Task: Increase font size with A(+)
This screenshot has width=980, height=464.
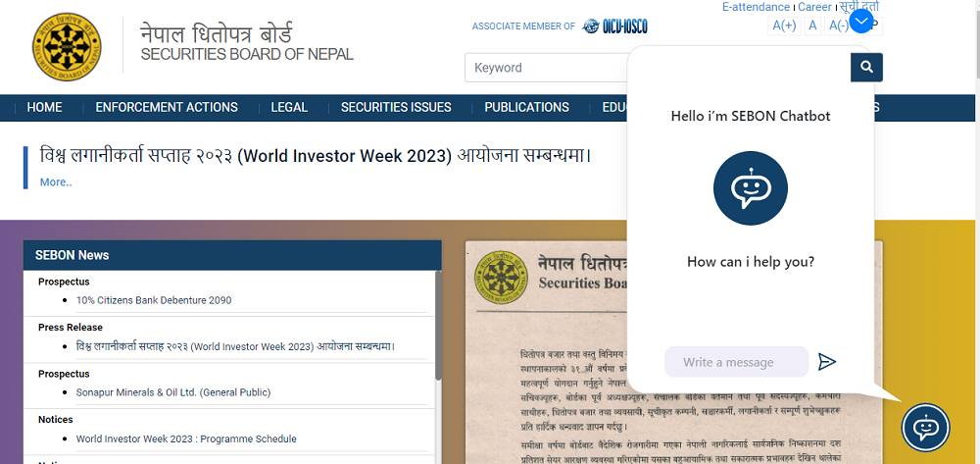Action: pyautogui.click(x=784, y=26)
